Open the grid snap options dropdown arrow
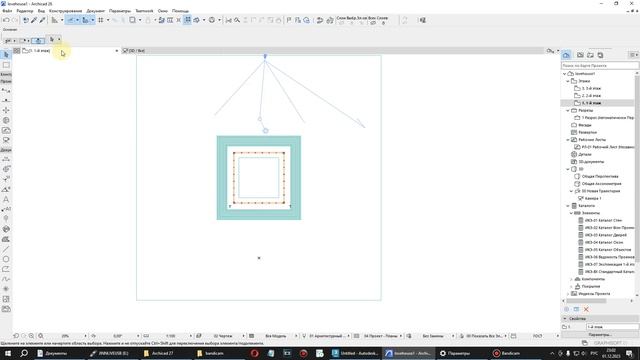Image resolution: width=640 pixels, height=360 pixels. click(108, 20)
